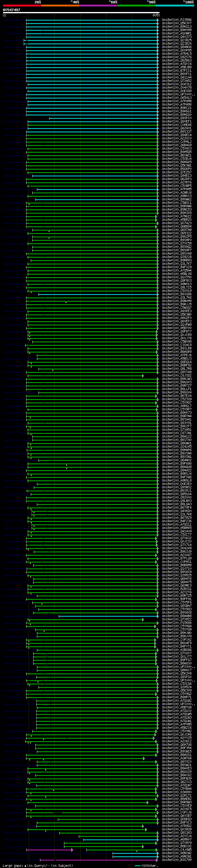Image resolution: width=197 pixels, height=868 pixels.
Task: Select the UniRef100_Q7XA51 hit label
Action: pyautogui.click(x=176, y=430)
